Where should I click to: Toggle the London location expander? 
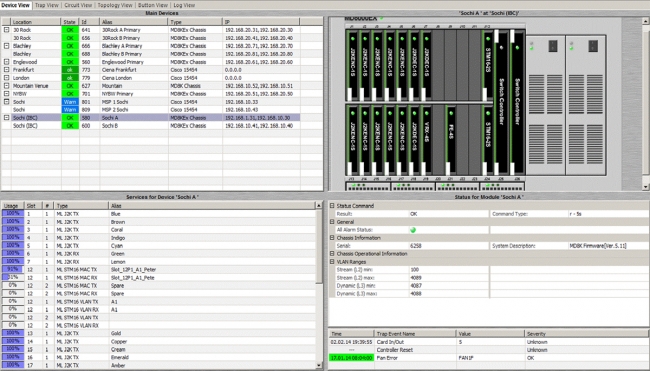click(x=6, y=78)
